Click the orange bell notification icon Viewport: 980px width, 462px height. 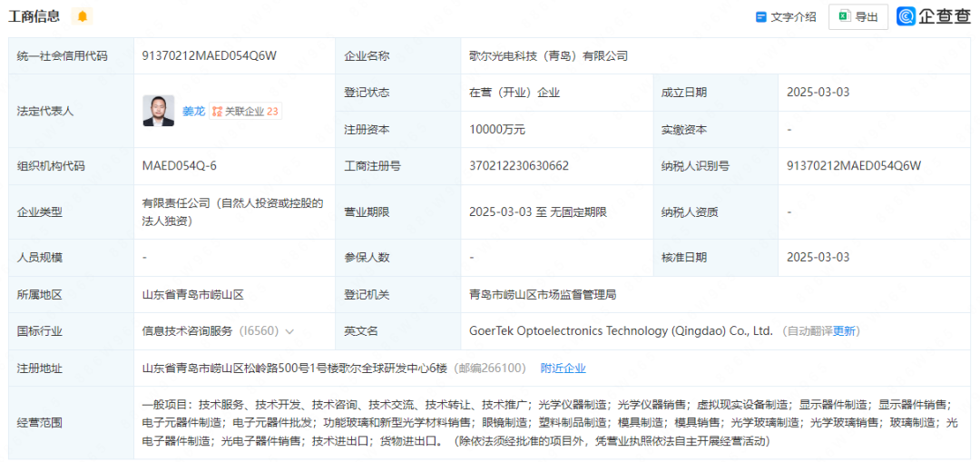(x=82, y=17)
